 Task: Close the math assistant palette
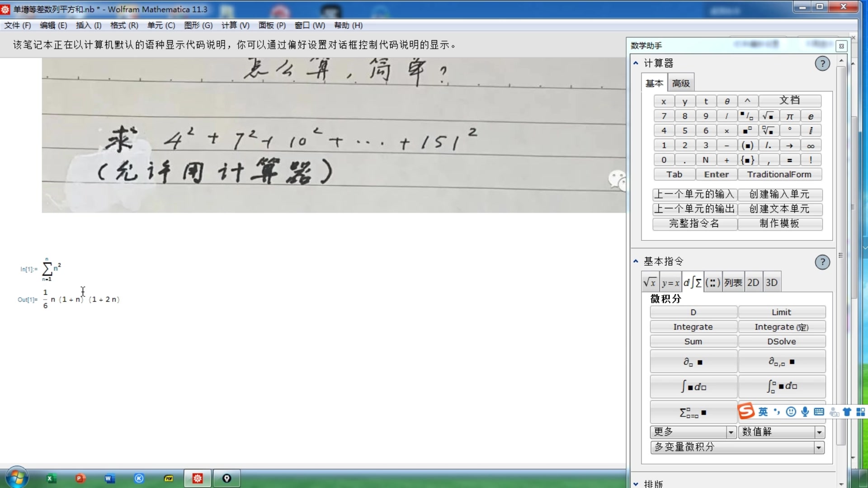[x=841, y=46]
